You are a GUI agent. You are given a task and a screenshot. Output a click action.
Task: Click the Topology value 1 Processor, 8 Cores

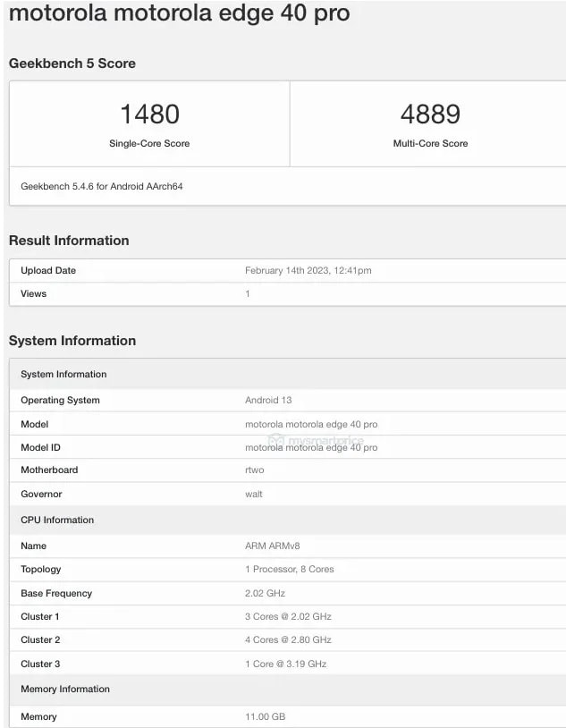[289, 569]
